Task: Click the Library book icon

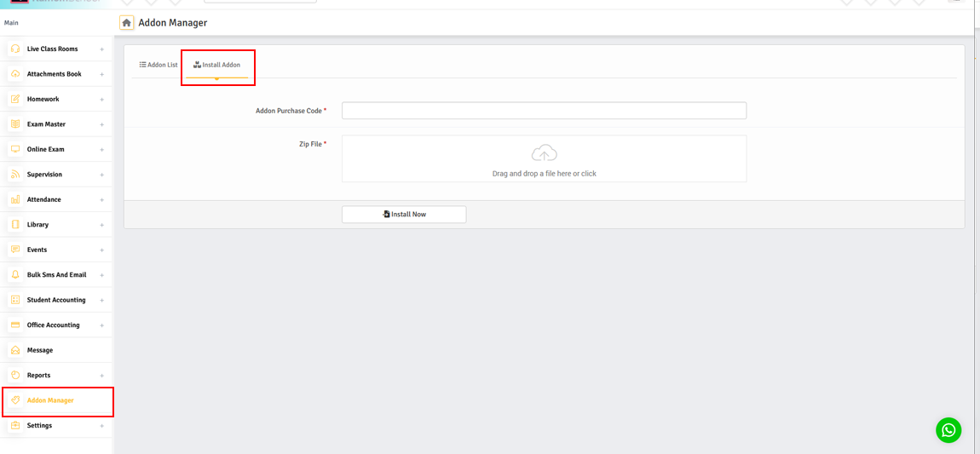Action: point(15,225)
